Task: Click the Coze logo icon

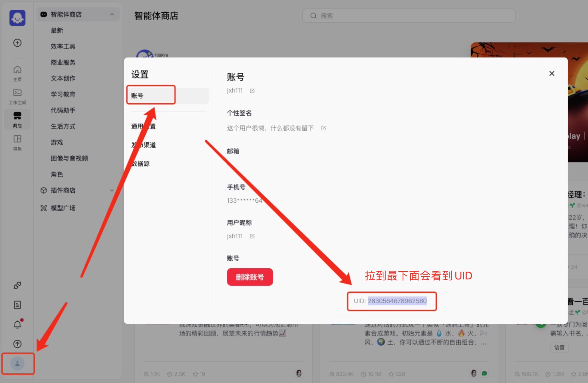Action: click(17, 18)
